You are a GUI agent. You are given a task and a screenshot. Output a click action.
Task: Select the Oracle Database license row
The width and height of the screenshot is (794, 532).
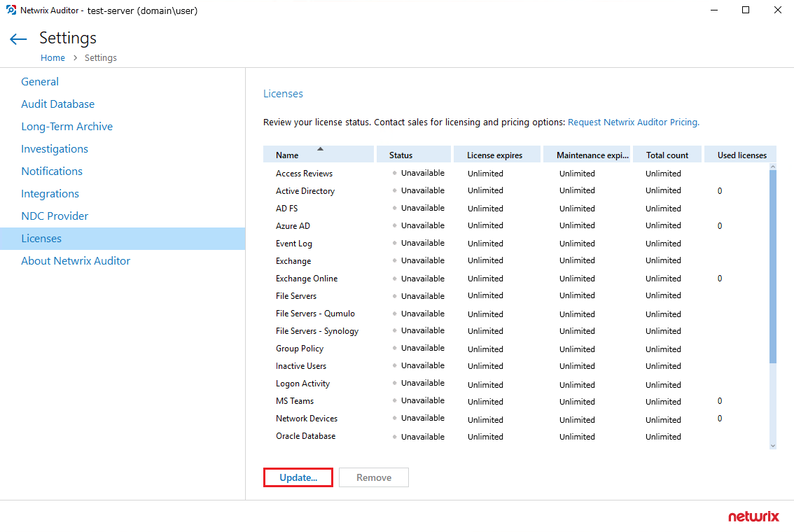305,436
